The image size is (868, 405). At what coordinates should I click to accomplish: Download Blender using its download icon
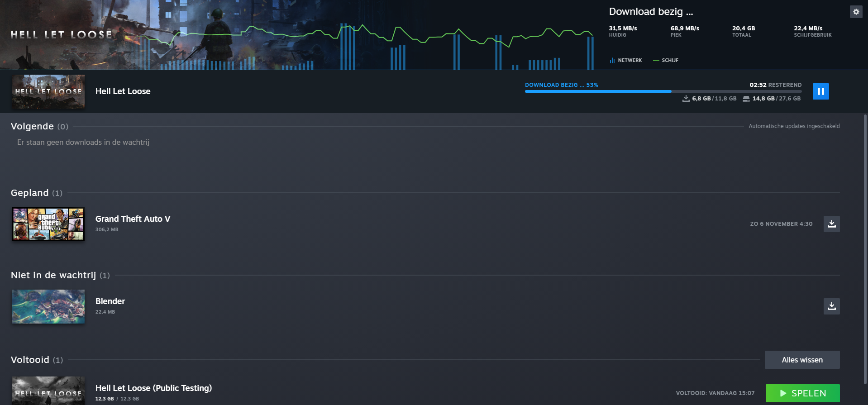coord(831,306)
